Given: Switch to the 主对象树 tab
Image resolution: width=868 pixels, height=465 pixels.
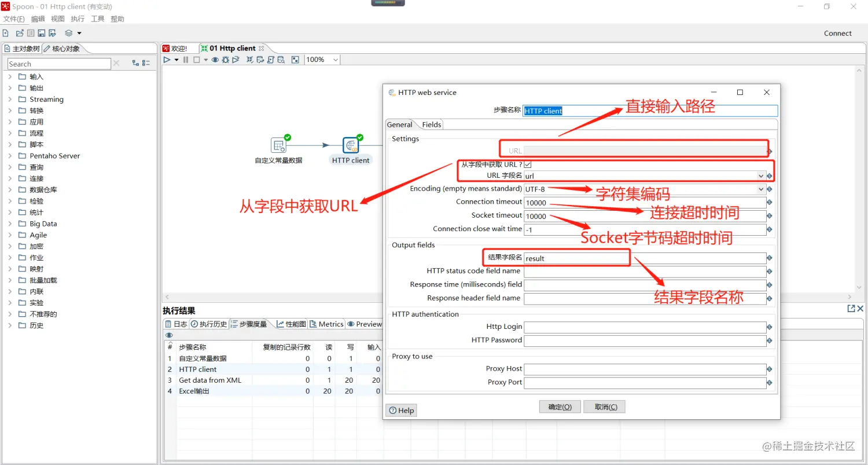Looking at the screenshot, I should tap(22, 49).
